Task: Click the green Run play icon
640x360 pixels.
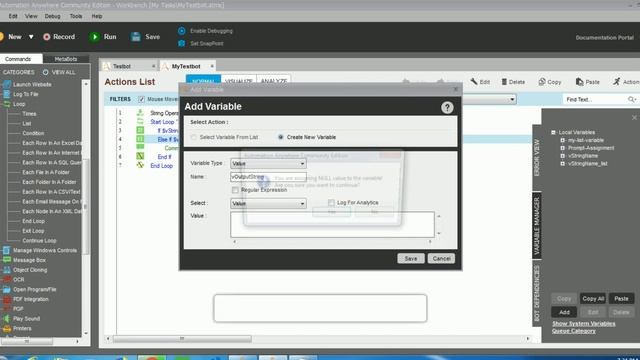Action: pyautogui.click(x=95, y=37)
